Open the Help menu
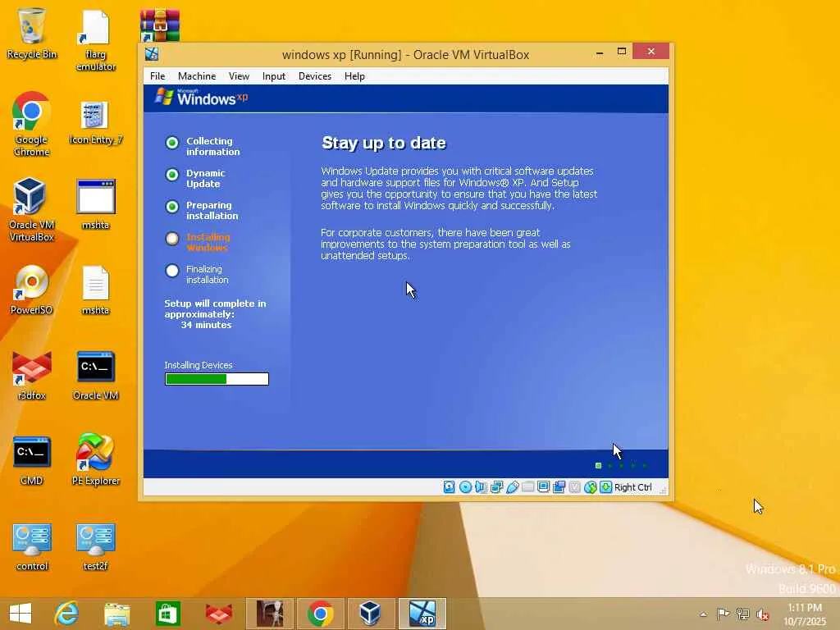 [x=354, y=76]
